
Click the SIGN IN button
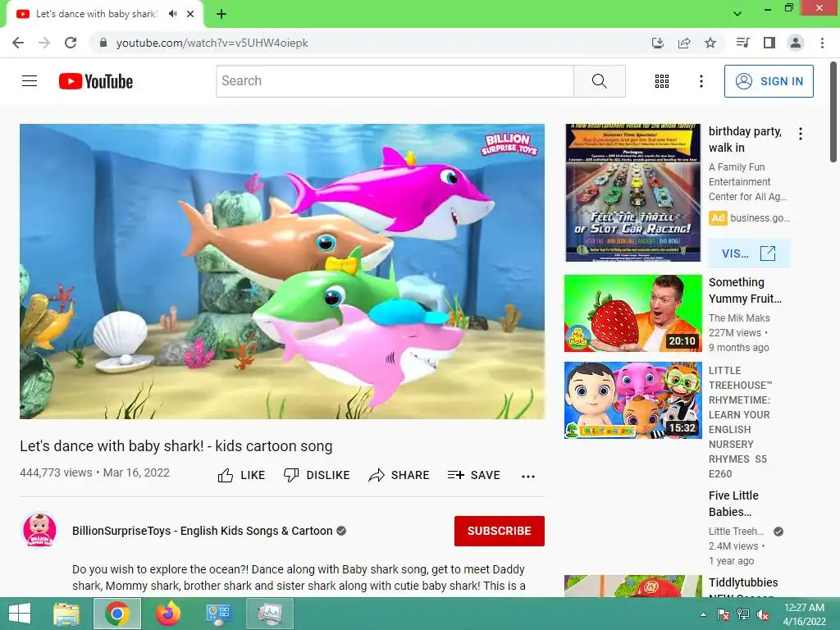[769, 81]
